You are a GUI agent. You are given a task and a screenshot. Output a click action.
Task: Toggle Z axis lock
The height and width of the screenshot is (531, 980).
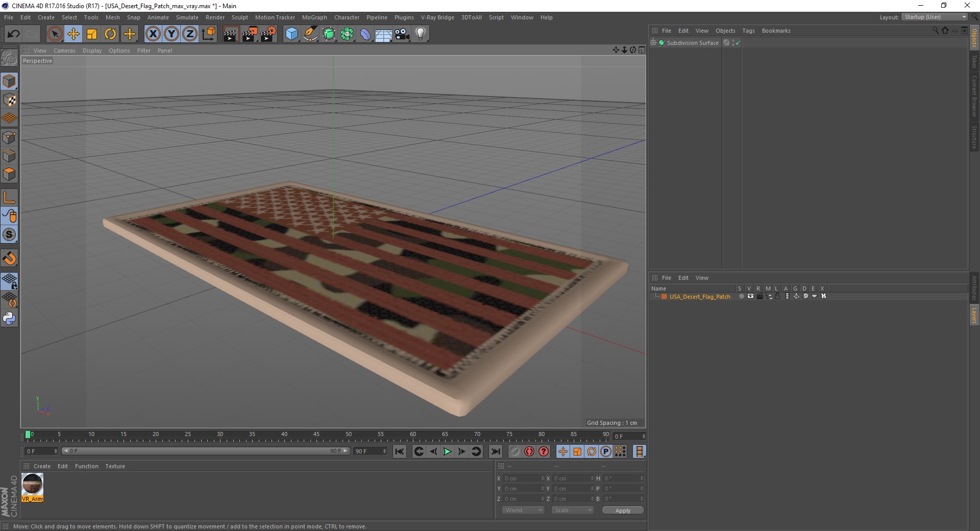[x=190, y=34]
